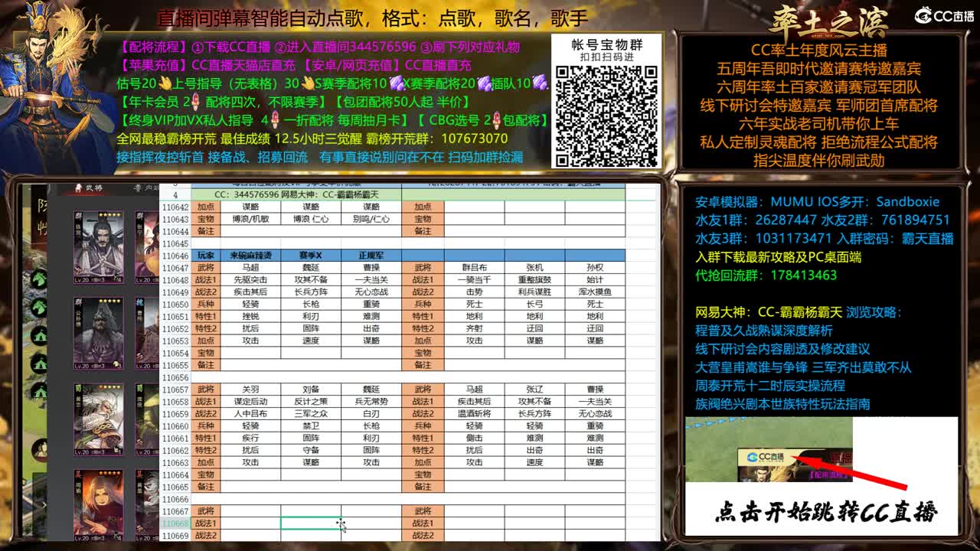Select the cell 击势

tap(474, 292)
